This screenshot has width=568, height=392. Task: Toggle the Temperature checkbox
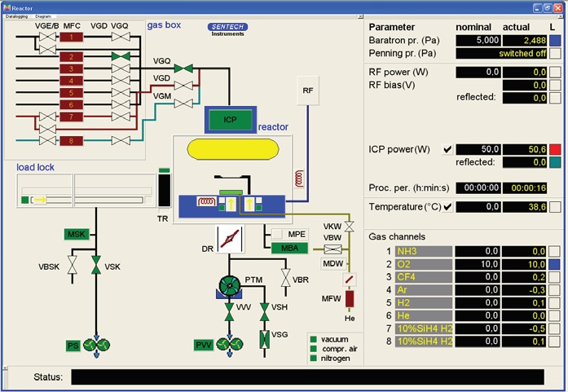pos(447,207)
